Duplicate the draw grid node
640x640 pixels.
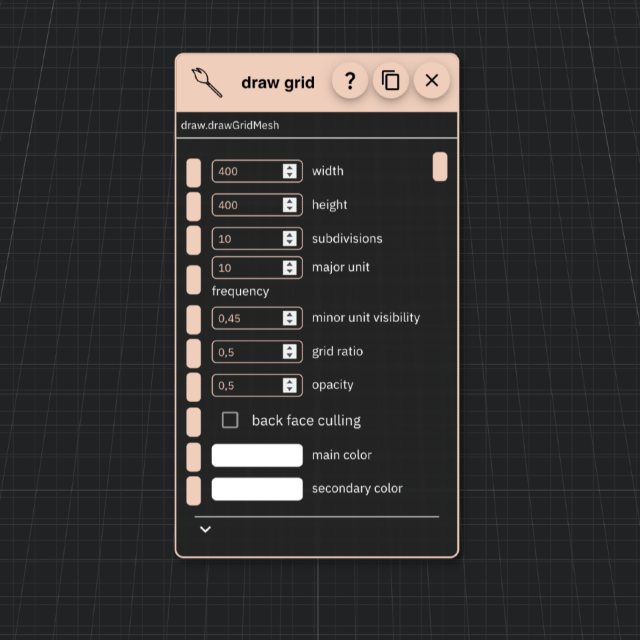pyautogui.click(x=391, y=80)
